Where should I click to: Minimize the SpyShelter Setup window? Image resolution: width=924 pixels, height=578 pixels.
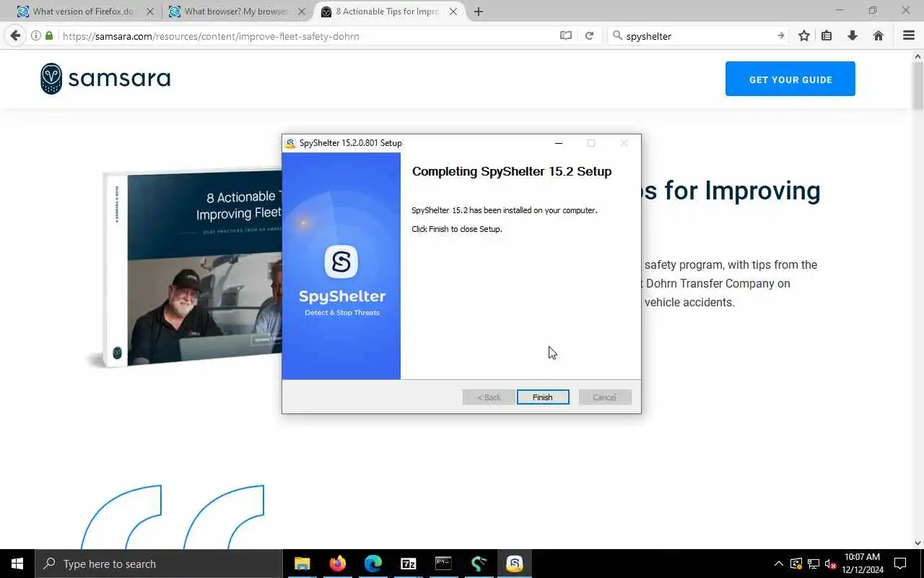[558, 143]
